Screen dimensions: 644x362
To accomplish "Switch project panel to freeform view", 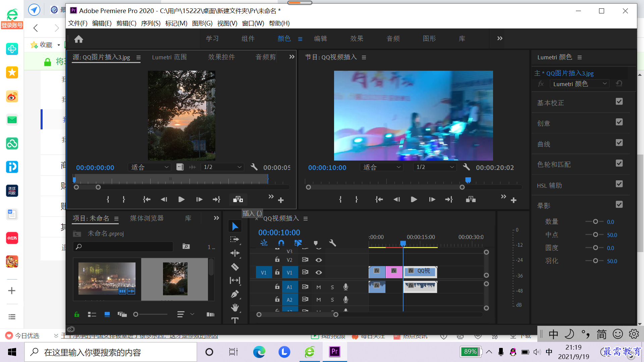I will coord(122,314).
